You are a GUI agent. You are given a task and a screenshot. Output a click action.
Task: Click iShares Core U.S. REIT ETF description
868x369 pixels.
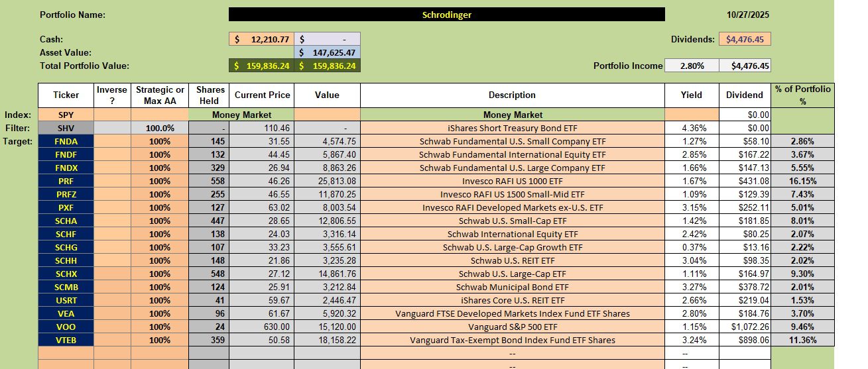click(x=512, y=300)
